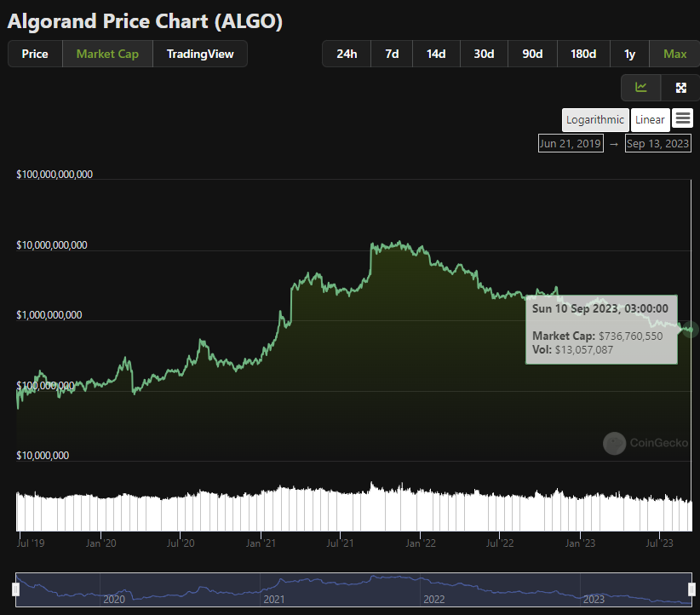The image size is (700, 615).
Task: Grab the left navigator range handle
Action: click(x=15, y=589)
